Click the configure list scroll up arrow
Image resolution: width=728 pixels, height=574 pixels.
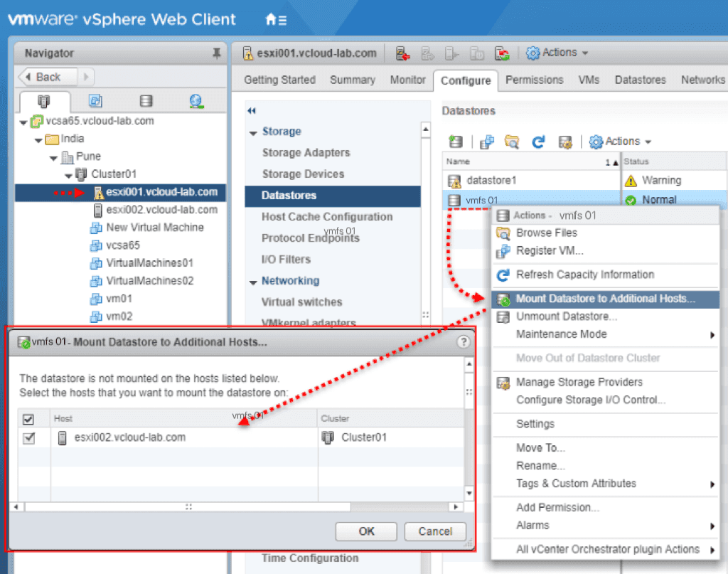(425, 129)
